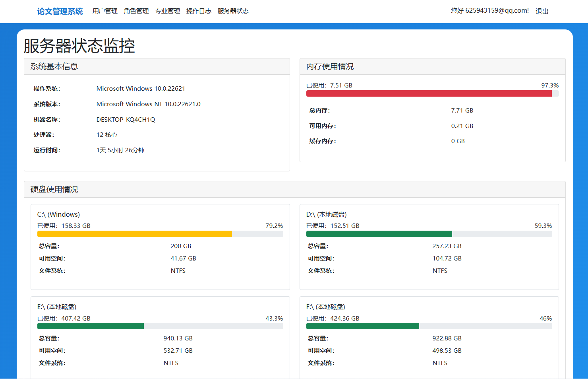This screenshot has height=379, width=588.
Task: Click the D drive free space 104.72 GB
Action: [x=447, y=258]
